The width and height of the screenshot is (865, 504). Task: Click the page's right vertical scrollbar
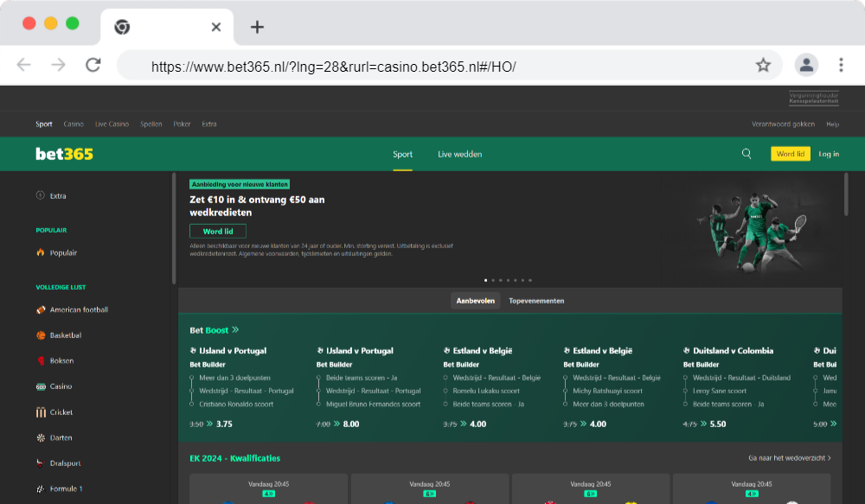(846, 195)
